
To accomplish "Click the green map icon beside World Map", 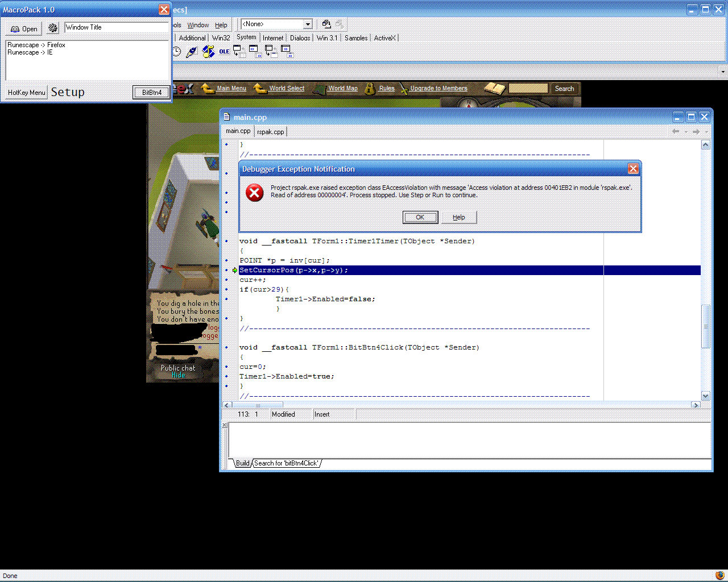I will click(x=320, y=89).
